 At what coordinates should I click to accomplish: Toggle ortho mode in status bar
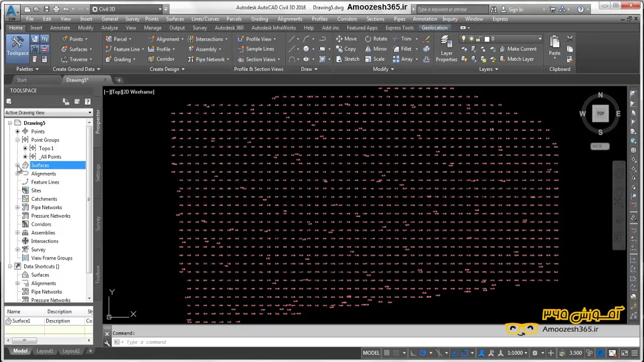pos(413,353)
